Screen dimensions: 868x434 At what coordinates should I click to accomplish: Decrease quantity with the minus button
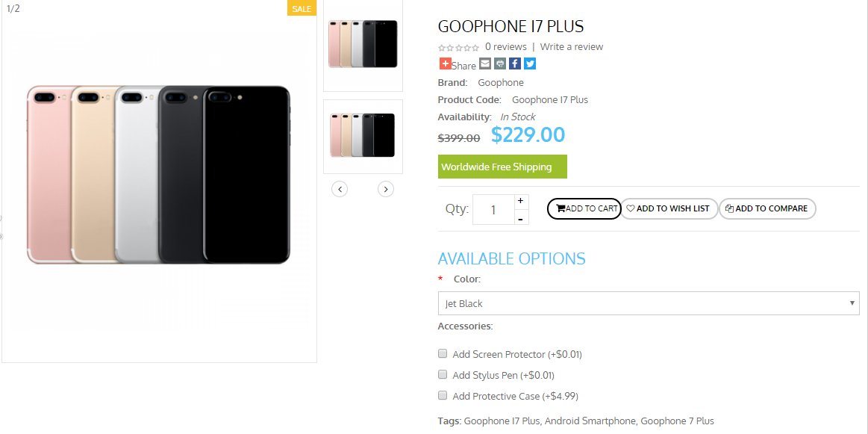coord(521,218)
